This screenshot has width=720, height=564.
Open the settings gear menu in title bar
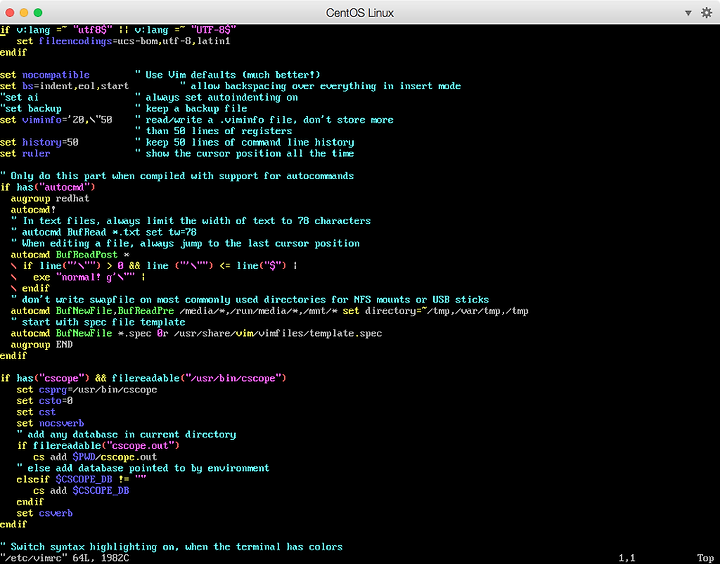(706, 12)
